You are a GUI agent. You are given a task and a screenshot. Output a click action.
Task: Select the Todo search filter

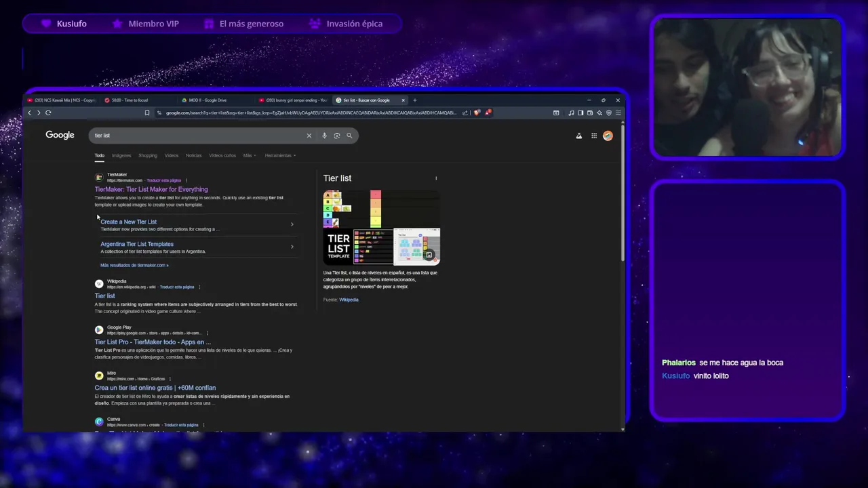pos(100,155)
